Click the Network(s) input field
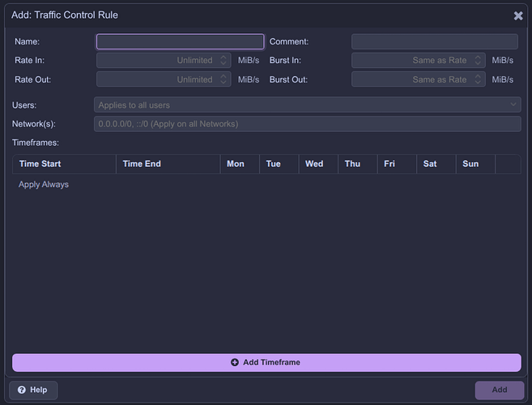Viewport: 532px width, 405px height. (307, 124)
